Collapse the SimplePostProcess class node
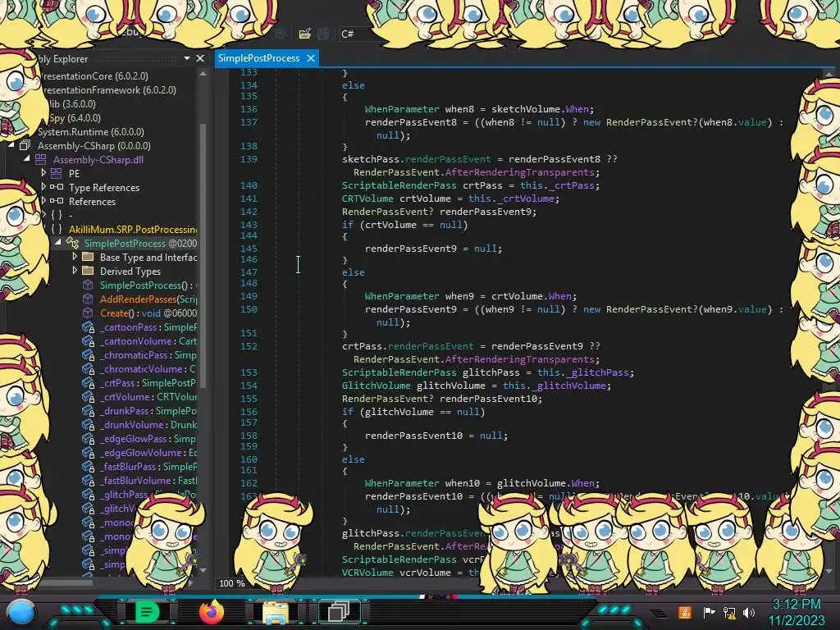The height and width of the screenshot is (630, 840). point(58,243)
